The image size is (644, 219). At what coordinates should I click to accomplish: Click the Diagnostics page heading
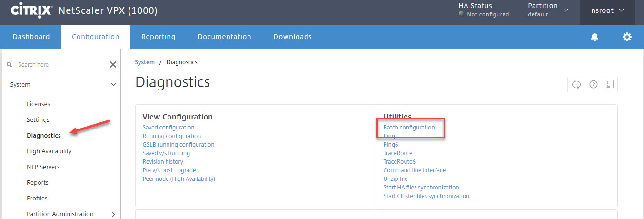(172, 82)
